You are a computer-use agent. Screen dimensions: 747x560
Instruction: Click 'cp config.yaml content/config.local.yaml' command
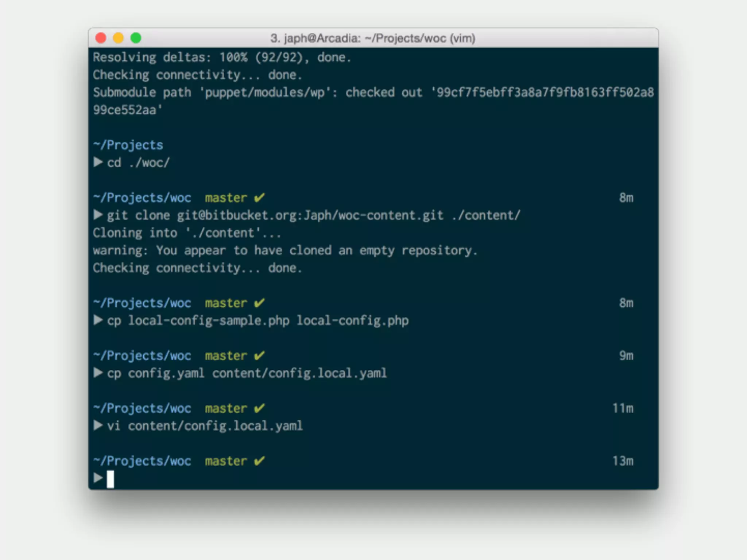pos(247,373)
